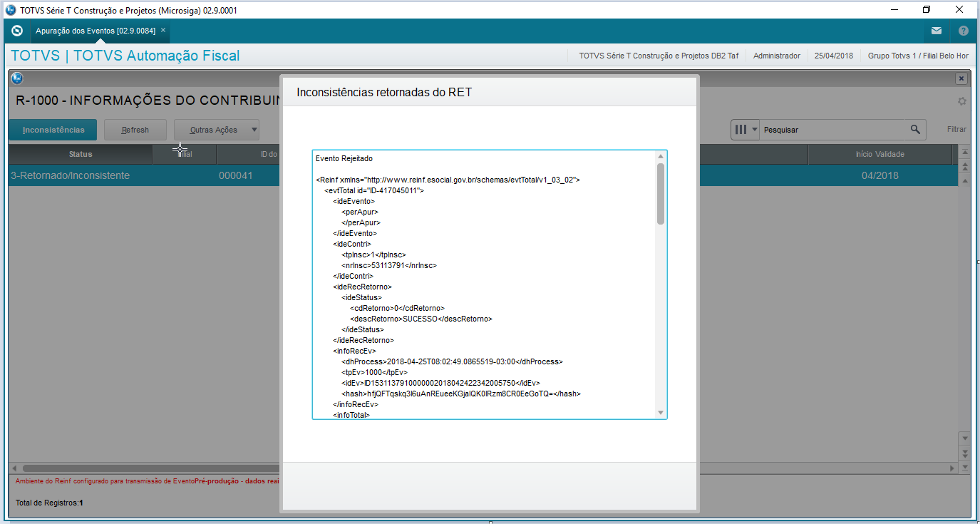This screenshot has height=524, width=980.
Task: Click the 25/04/2018 date in header
Action: 834,56
